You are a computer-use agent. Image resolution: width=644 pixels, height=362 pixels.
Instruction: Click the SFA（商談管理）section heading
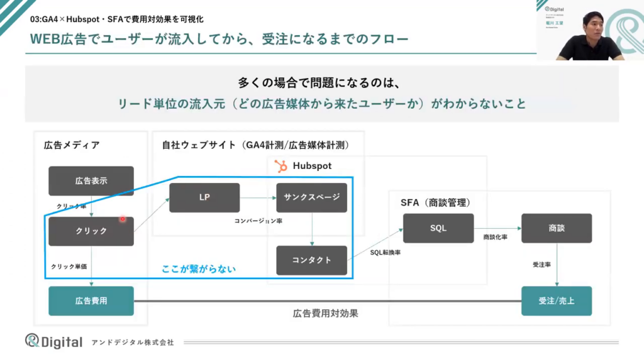pos(435,202)
